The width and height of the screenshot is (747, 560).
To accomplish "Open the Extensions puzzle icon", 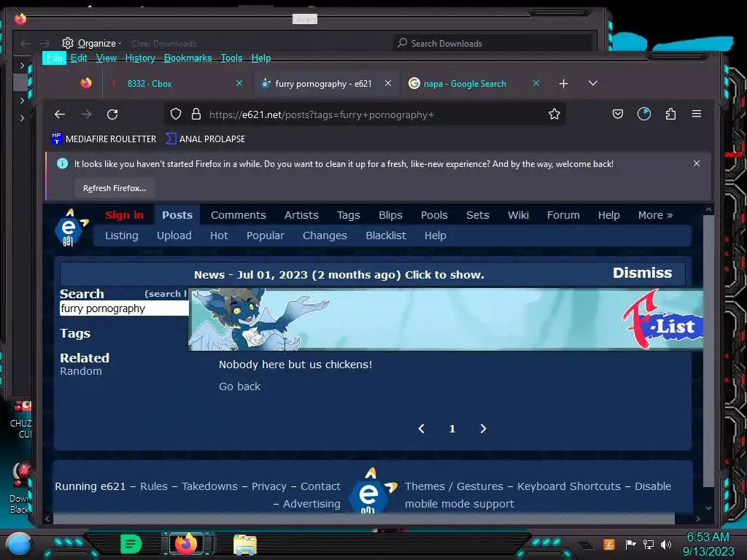I will pos(671,114).
